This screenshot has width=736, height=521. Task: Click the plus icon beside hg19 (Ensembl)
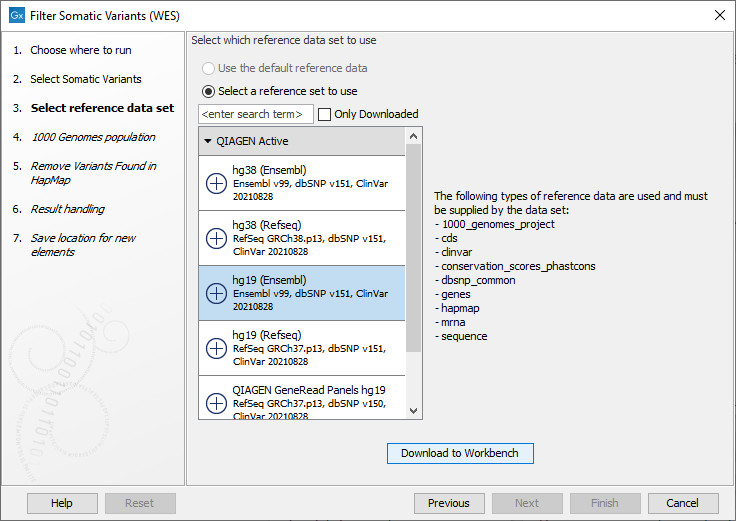click(x=215, y=293)
